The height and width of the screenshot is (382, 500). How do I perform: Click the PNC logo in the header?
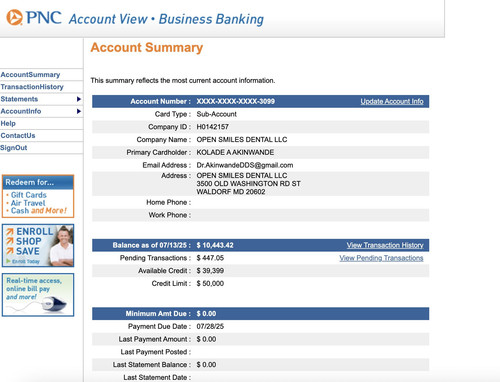34,18
